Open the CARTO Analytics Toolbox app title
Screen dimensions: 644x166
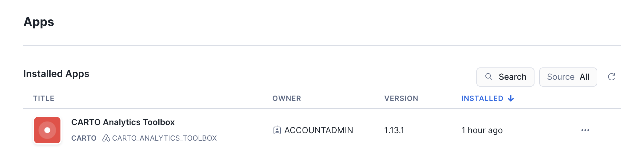[123, 122]
